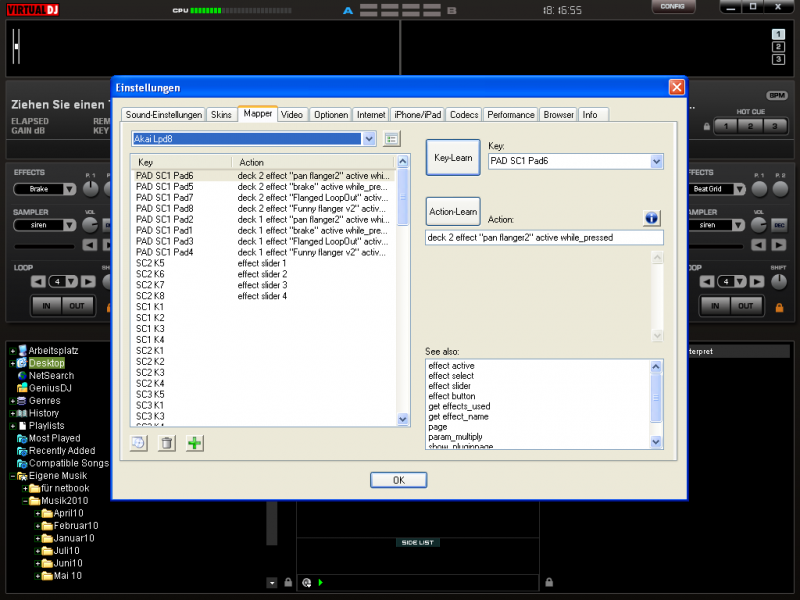Open the Performance tab

(x=511, y=115)
